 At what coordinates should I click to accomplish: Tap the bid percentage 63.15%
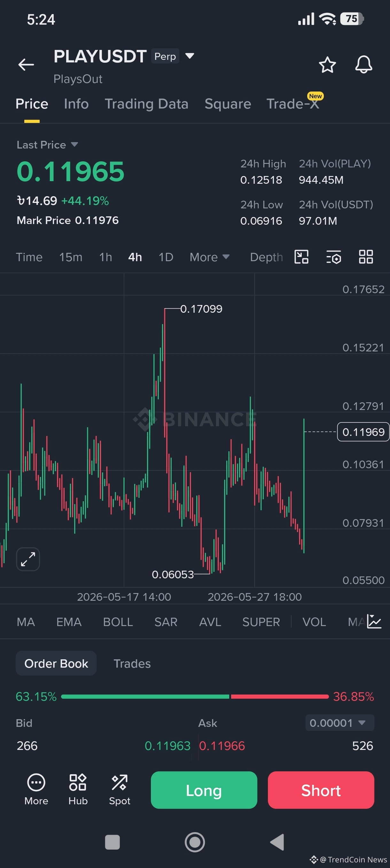click(x=36, y=696)
